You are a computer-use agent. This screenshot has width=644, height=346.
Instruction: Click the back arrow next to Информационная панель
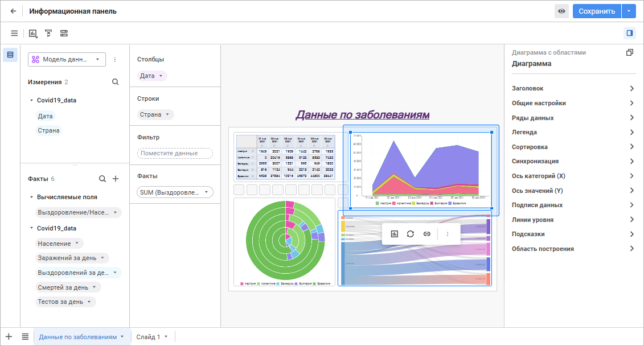13,11
